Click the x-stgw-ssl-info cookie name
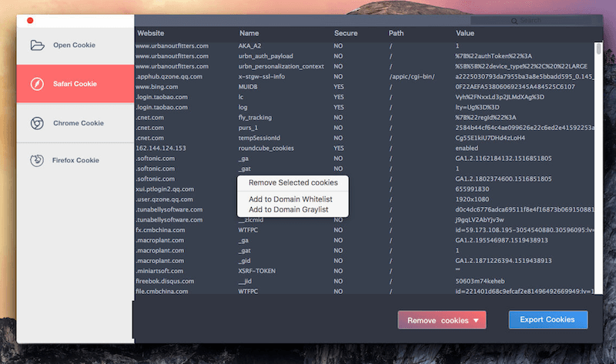The height and width of the screenshot is (364, 616). pos(261,76)
